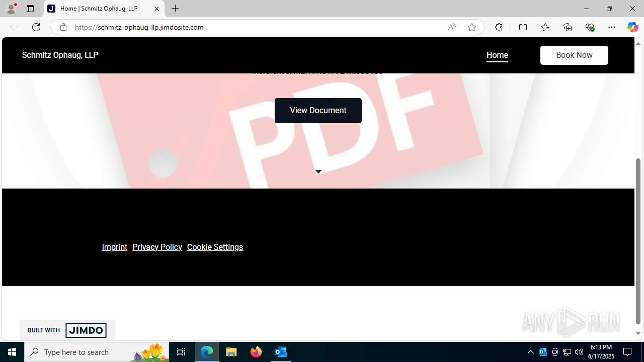Click scrollbar up arrow

638,43
